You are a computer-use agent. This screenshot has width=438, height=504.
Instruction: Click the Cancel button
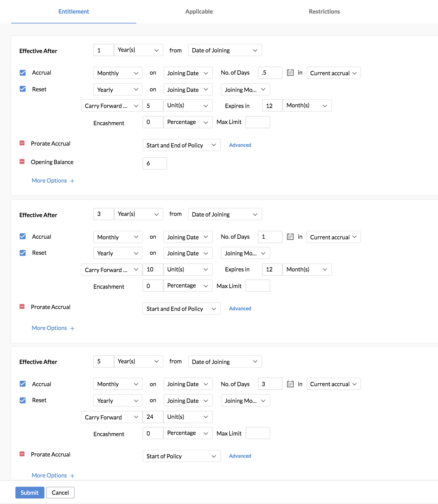click(x=60, y=493)
